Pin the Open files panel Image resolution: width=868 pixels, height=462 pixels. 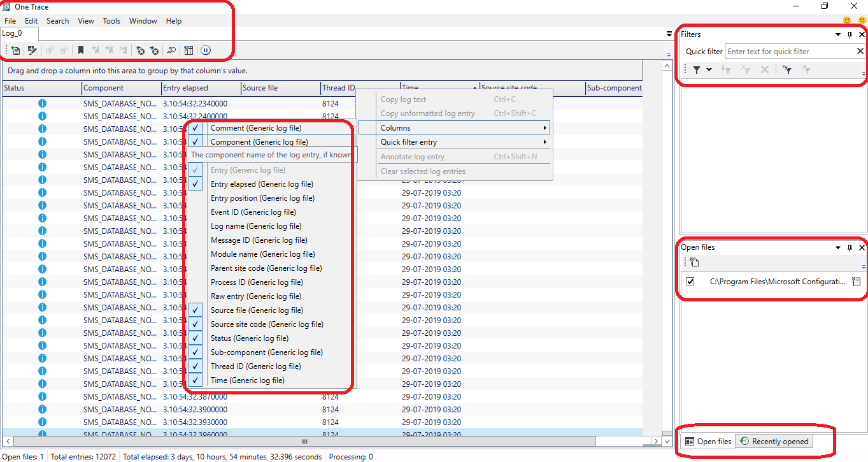pos(850,247)
